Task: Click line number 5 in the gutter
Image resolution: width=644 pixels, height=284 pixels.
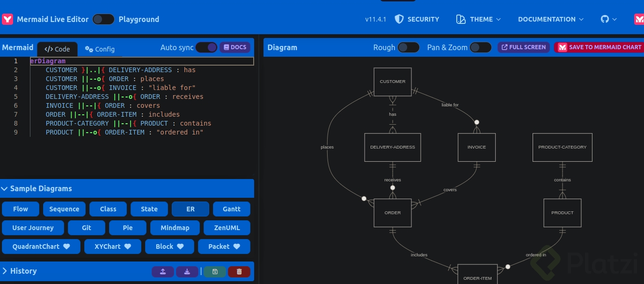Action: [16, 97]
